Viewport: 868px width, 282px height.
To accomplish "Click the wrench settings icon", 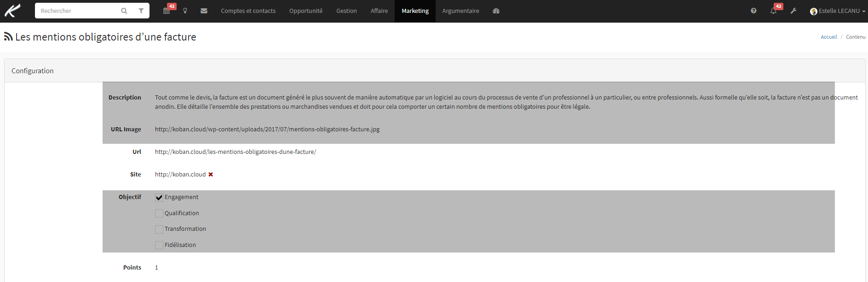I will pyautogui.click(x=793, y=11).
